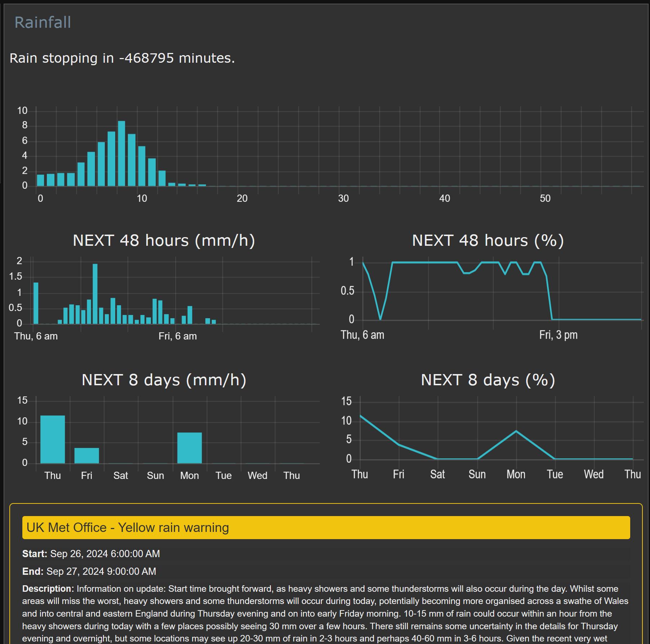Click 'Tue' label under NEXT 8 days (mm/h)
This screenshot has width=650, height=644.
pos(224,475)
